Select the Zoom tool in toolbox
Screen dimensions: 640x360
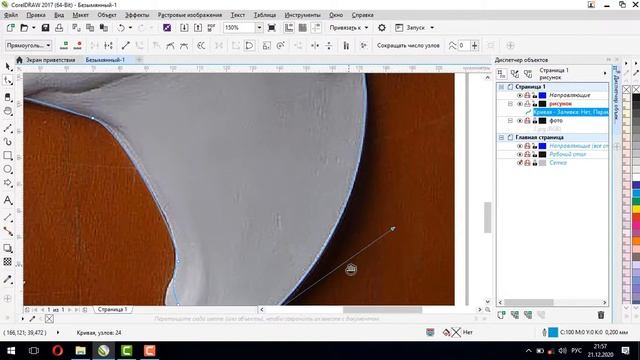8,111
